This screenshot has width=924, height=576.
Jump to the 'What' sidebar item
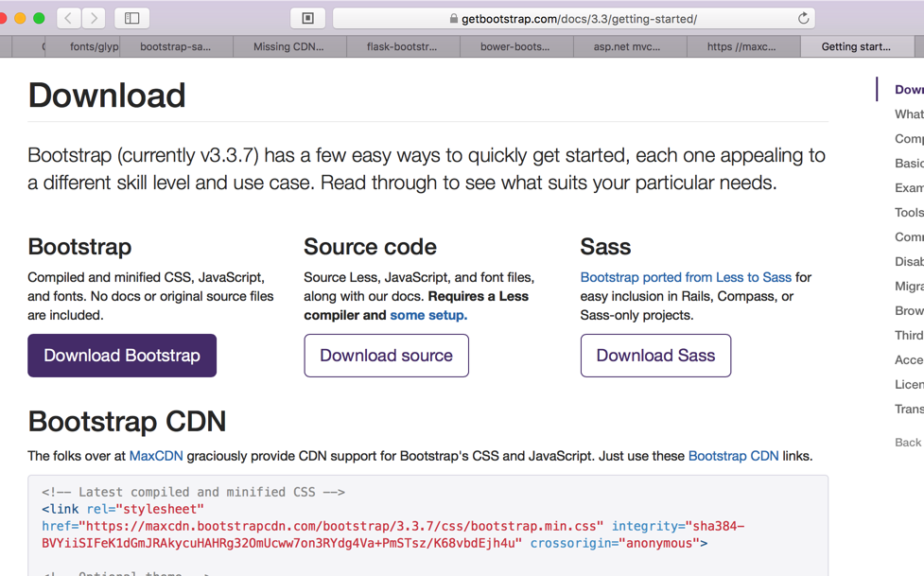click(909, 114)
